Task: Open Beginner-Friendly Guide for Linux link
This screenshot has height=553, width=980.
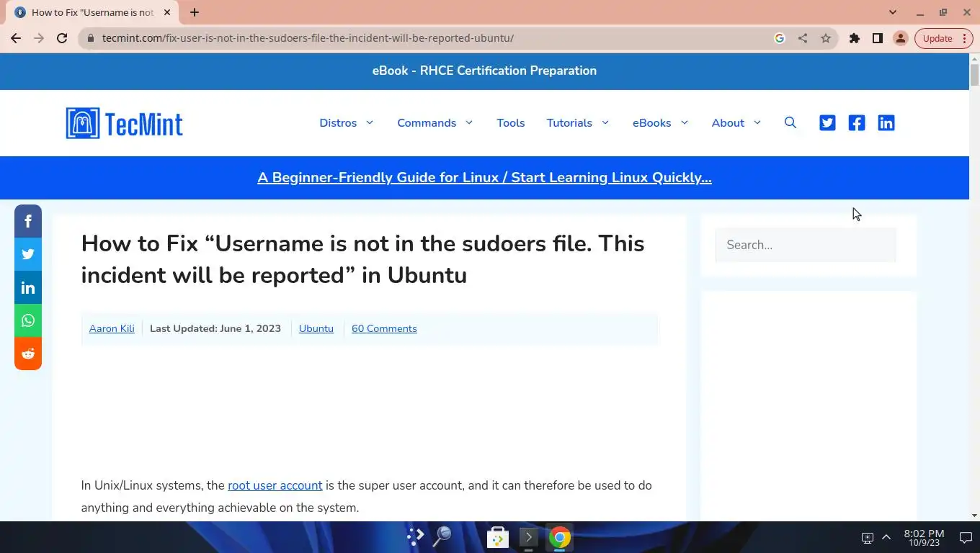Action: 484,178
